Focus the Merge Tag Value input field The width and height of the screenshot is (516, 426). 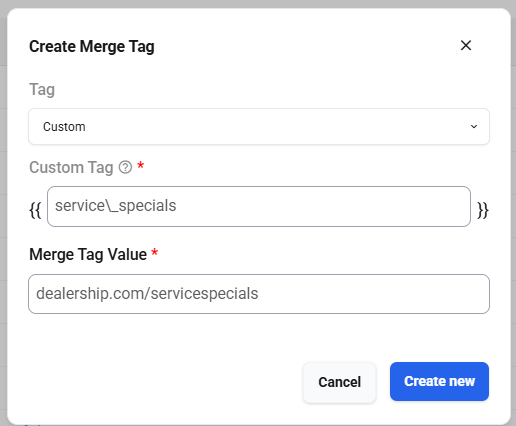coord(259,294)
